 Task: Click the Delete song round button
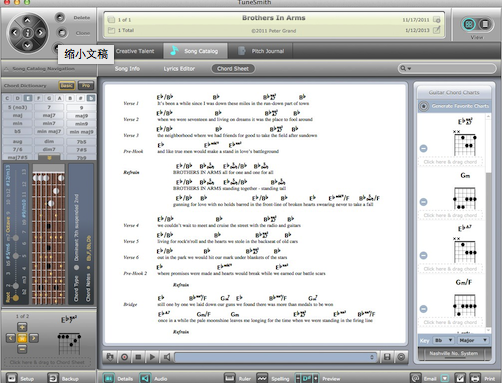(60, 17)
